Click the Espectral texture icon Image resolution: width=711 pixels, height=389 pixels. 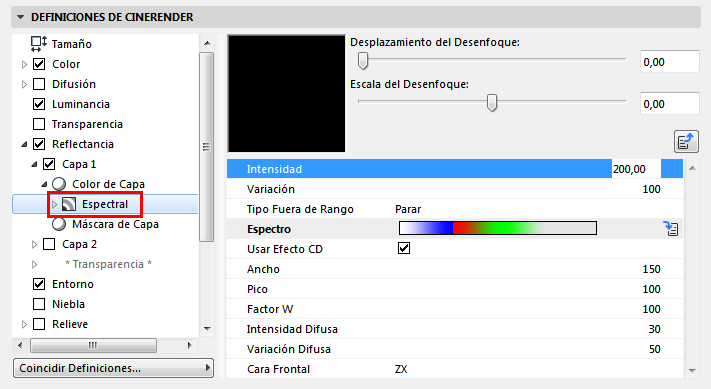pyautogui.click(x=68, y=204)
